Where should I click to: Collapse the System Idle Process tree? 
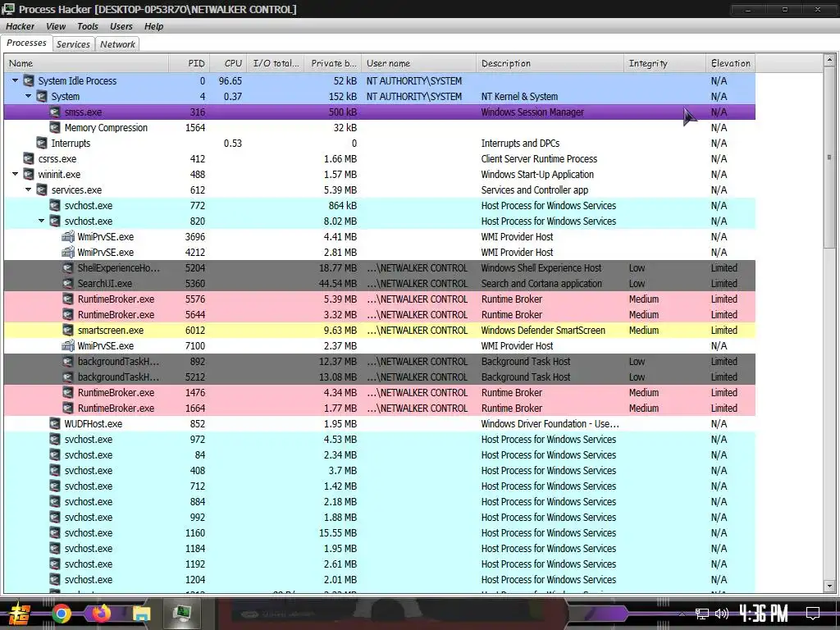pos(15,81)
